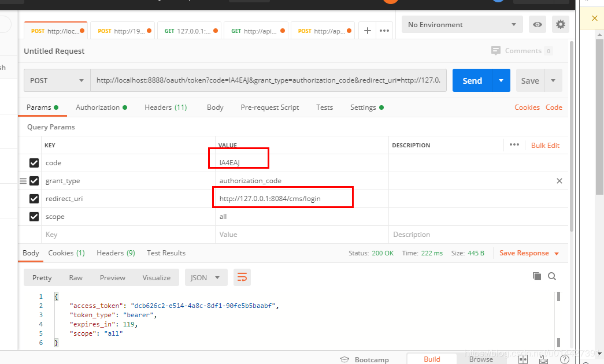
Task: Close the yellow notification banner X
Action: pyautogui.click(x=595, y=18)
